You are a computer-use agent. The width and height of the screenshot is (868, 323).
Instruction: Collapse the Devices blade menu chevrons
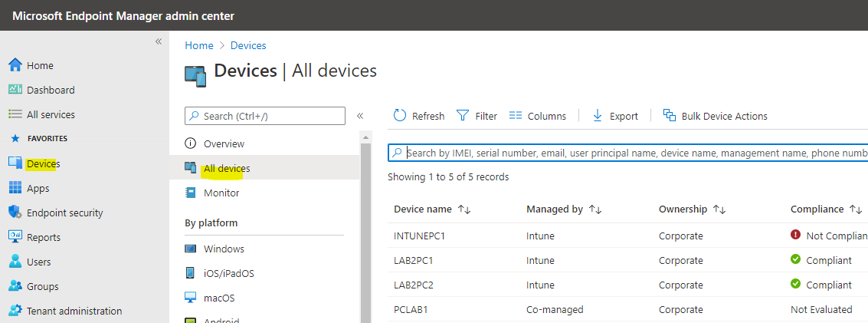(360, 116)
